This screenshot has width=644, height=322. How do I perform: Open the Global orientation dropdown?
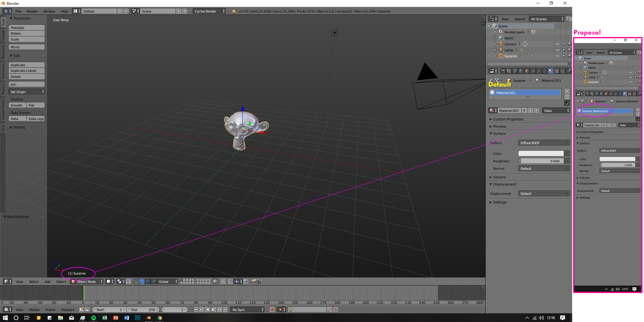click(x=167, y=281)
